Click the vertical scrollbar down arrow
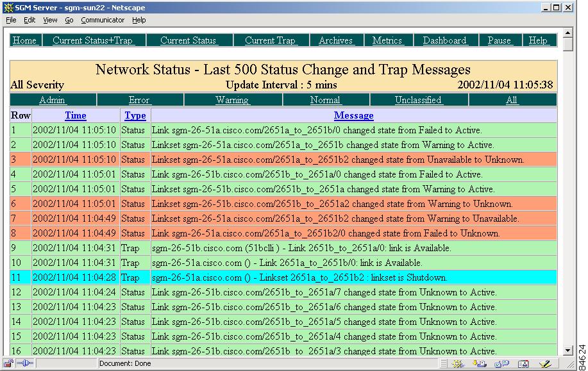 pos(567,350)
